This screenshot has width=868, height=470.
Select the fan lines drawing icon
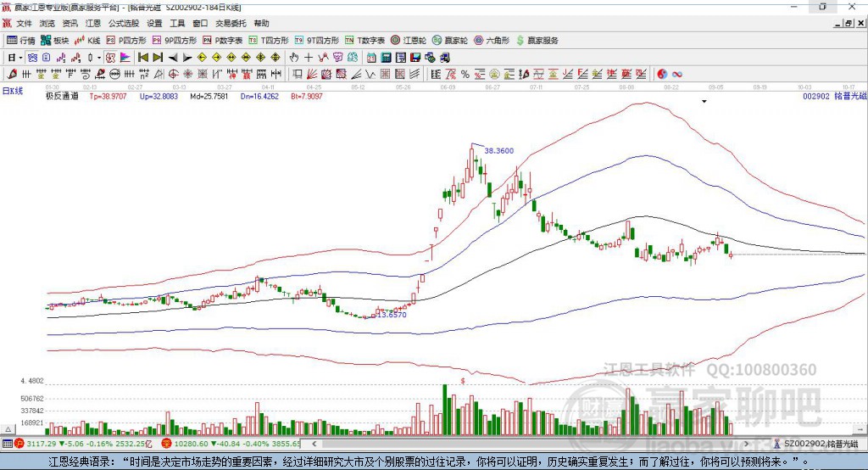coord(312,74)
